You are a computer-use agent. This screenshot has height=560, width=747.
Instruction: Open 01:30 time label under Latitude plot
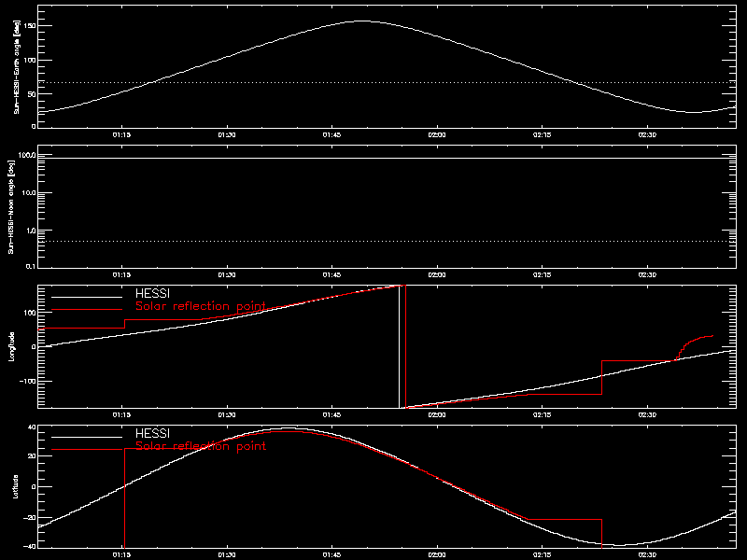tap(227, 555)
